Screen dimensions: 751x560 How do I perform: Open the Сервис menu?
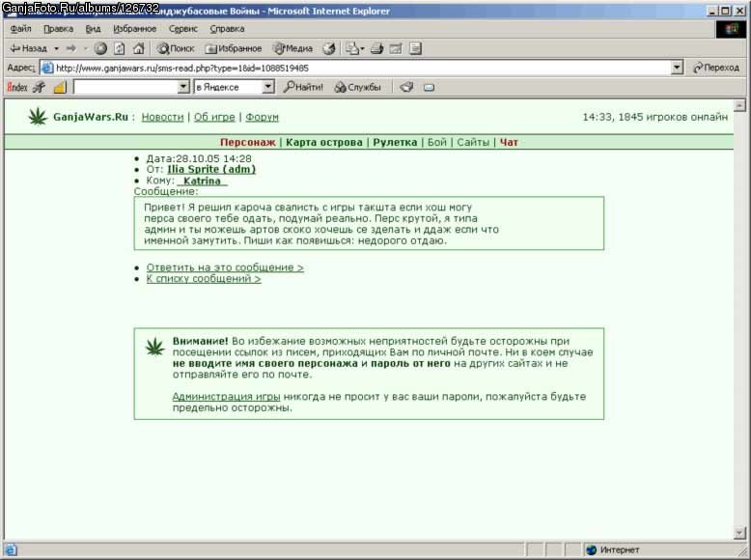[x=183, y=29]
